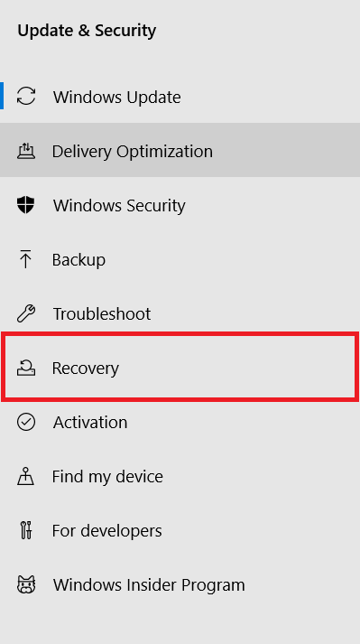Image resolution: width=360 pixels, height=644 pixels.
Task: Open Windows Insider Program page
Action: (x=180, y=584)
